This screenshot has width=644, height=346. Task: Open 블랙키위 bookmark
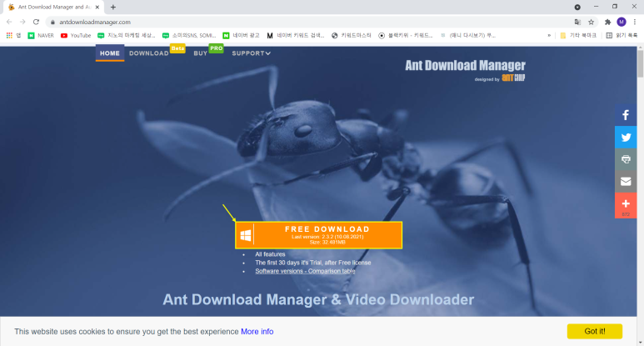[406, 36]
